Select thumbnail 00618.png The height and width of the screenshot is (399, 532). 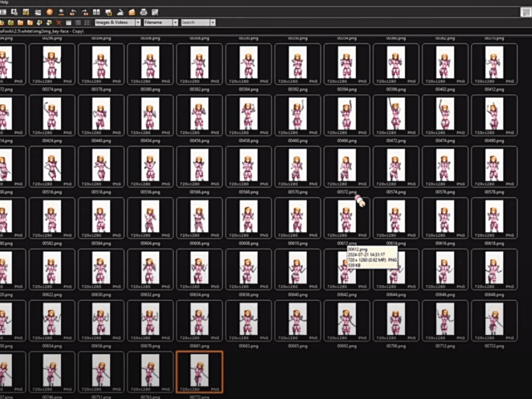(494, 218)
